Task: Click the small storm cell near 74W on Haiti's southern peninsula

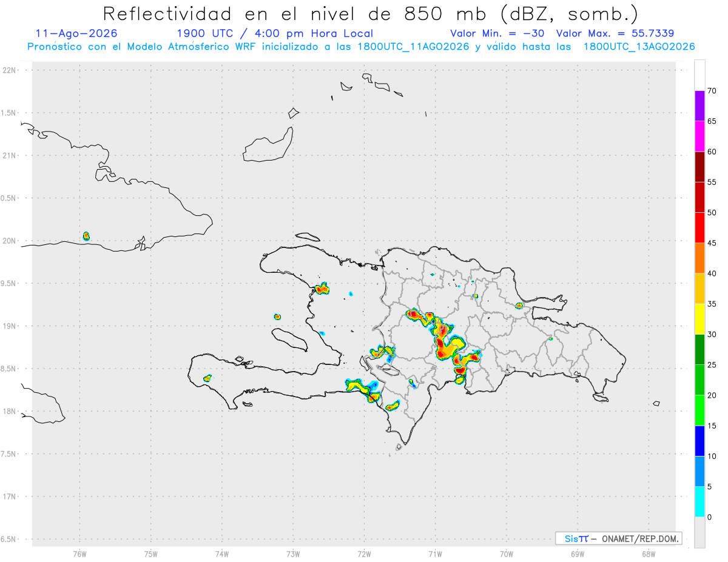Action: pos(207,378)
